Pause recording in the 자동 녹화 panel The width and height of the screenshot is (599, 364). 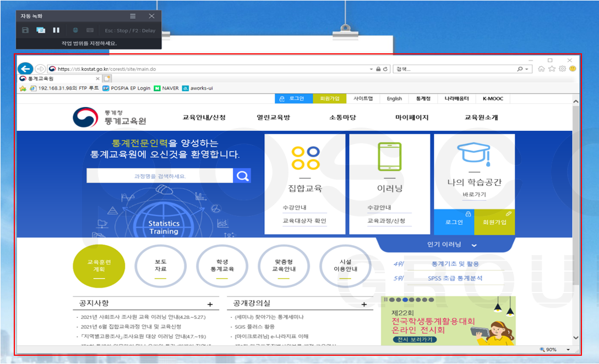pyautogui.click(x=56, y=30)
